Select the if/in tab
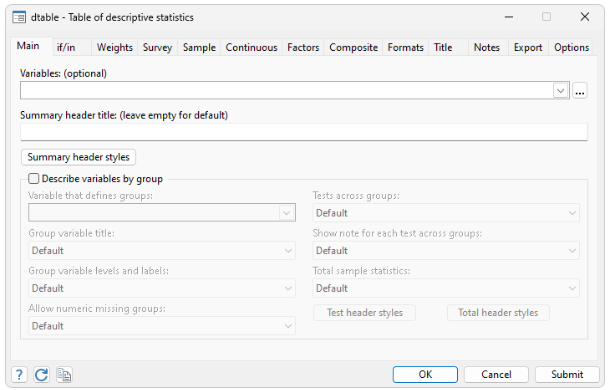This screenshot has height=390, width=612. point(66,48)
